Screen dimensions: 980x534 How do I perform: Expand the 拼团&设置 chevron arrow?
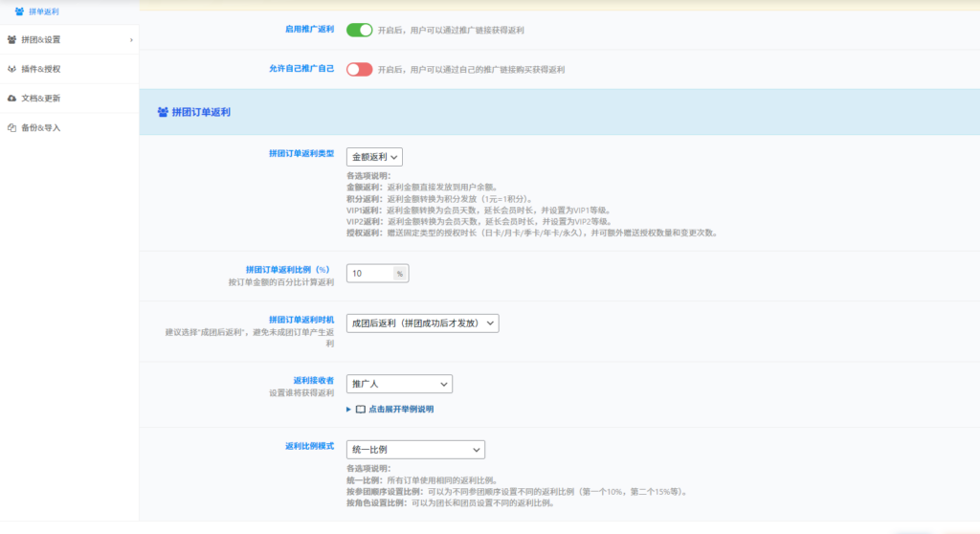(131, 40)
